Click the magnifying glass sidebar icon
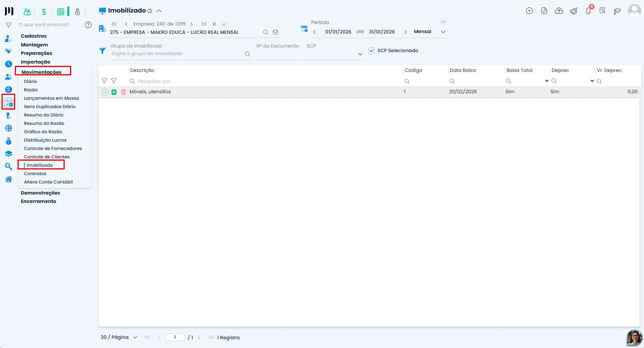This screenshot has height=348, width=644. (8, 166)
